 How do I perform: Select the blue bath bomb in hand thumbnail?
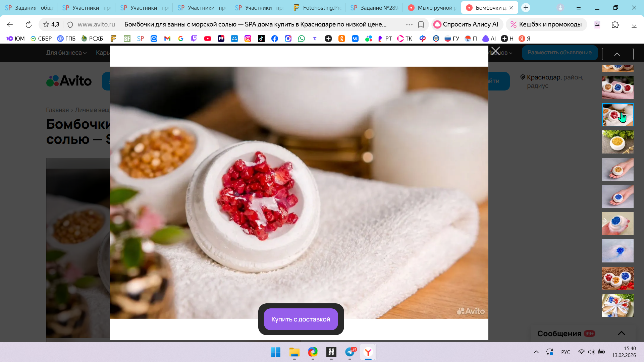[618, 196]
